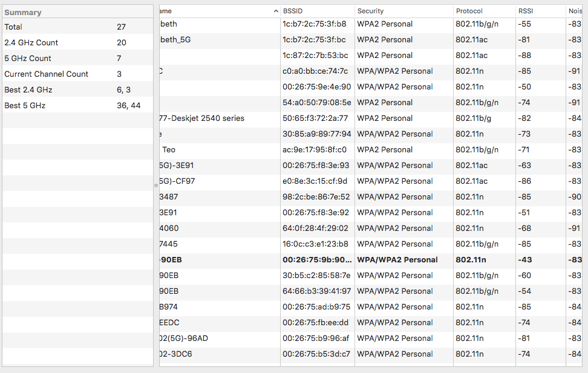Select the Current Channel Count row
Screen dimensions: 588x373
click(x=77, y=74)
